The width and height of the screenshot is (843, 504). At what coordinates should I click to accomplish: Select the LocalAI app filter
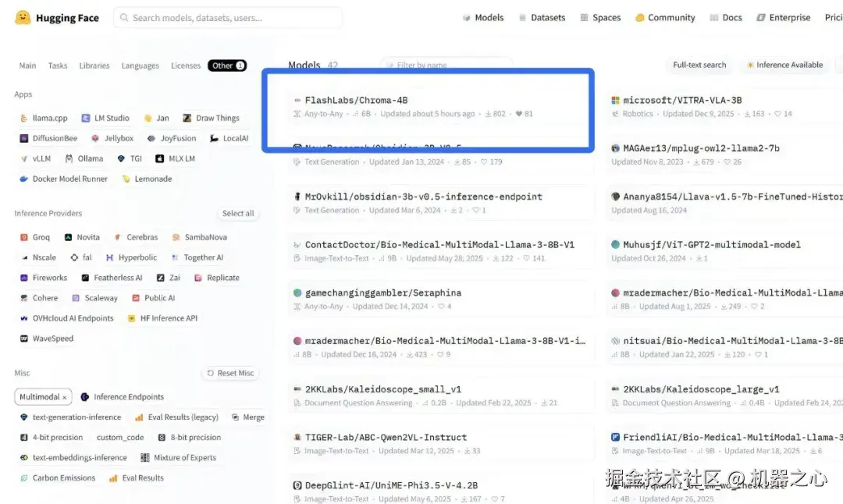tap(229, 138)
